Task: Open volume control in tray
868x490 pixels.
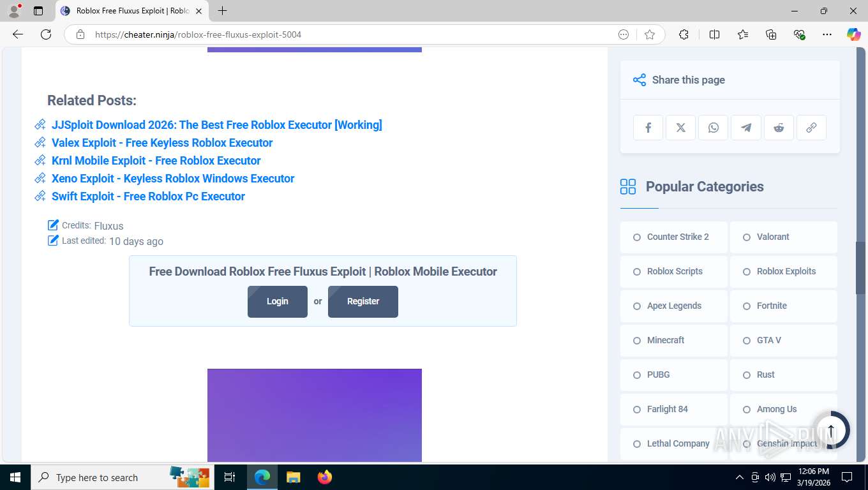Action: [770, 477]
